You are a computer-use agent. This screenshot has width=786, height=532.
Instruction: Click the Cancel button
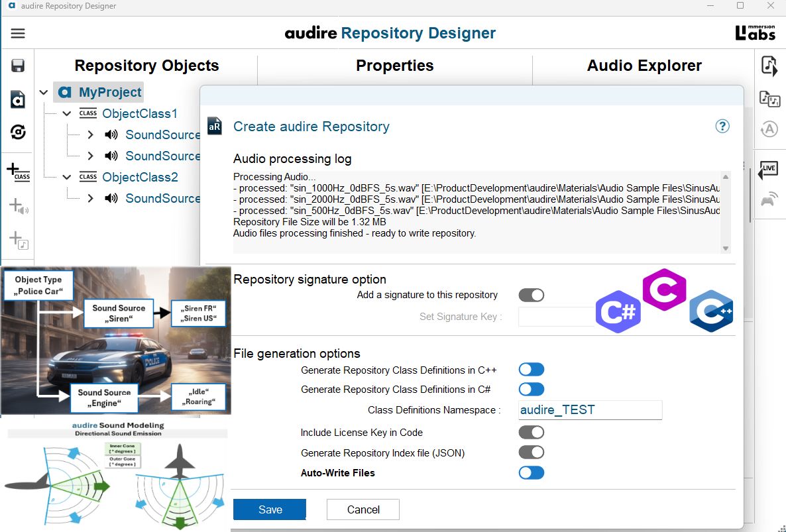(363, 509)
